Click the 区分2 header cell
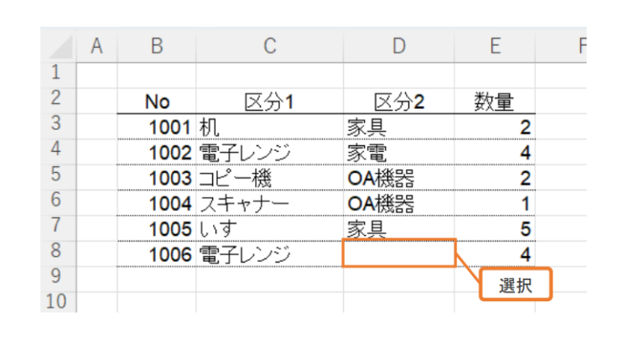Screen dimensions: 644x344 coord(398,102)
